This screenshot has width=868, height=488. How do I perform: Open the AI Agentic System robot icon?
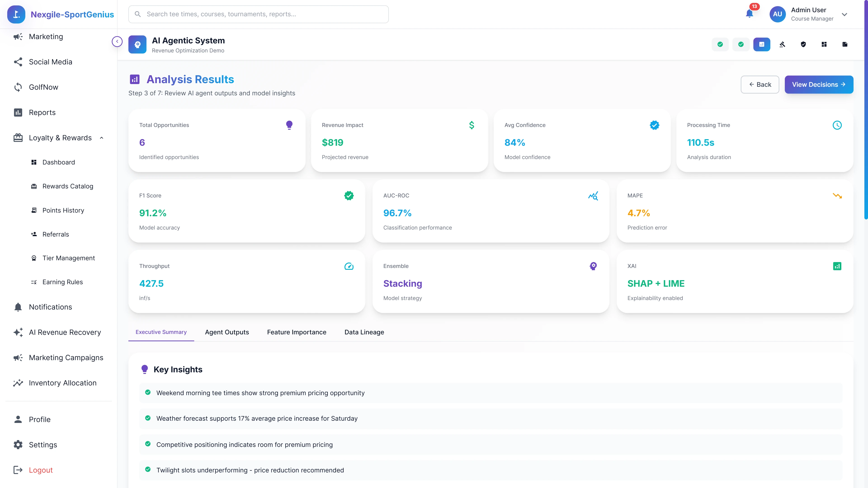click(137, 44)
